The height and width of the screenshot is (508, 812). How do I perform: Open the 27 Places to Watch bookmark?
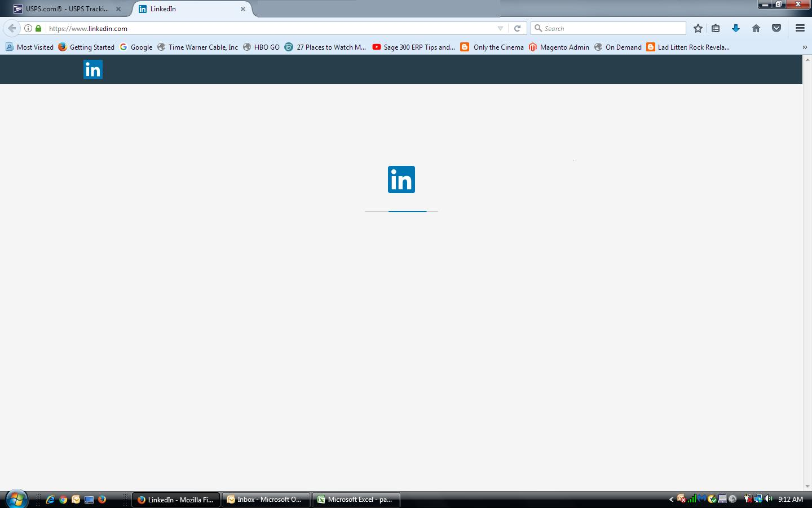tap(325, 47)
